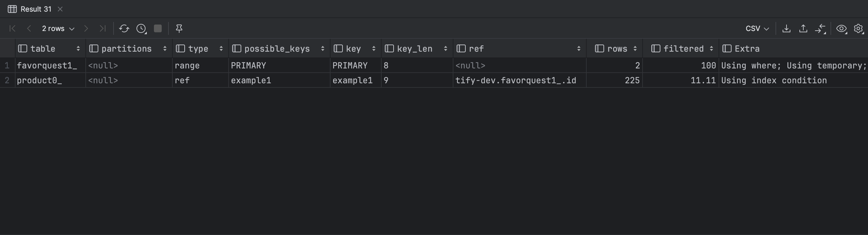Sort by the key column arrows

pos(374,49)
